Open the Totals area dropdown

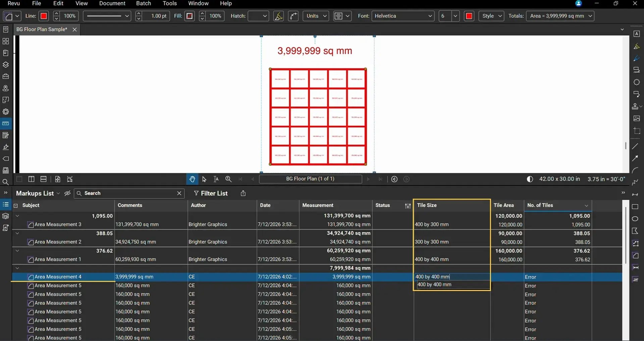point(560,16)
